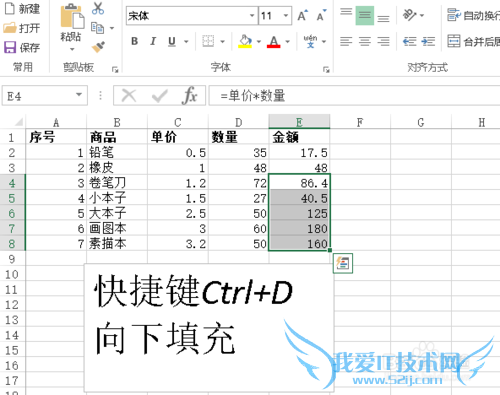Image resolution: width=500 pixels, height=395 pixels.
Task: Click Merge and Center 合并后居中
Action: (x=473, y=41)
